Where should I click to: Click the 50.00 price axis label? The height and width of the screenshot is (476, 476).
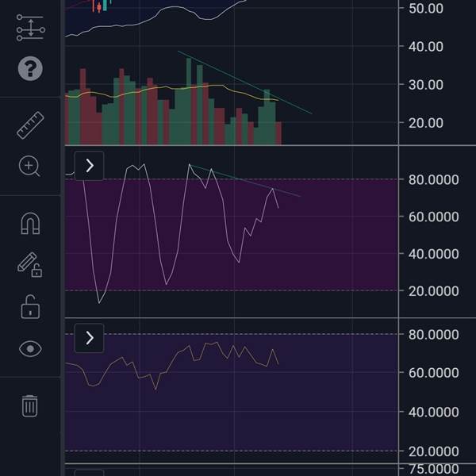coord(426,9)
